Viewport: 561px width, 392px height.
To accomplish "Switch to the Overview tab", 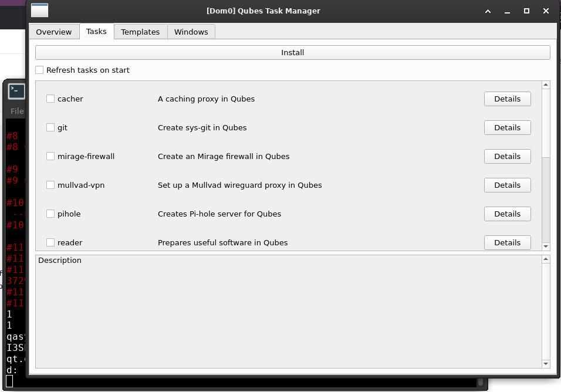I will (x=54, y=32).
